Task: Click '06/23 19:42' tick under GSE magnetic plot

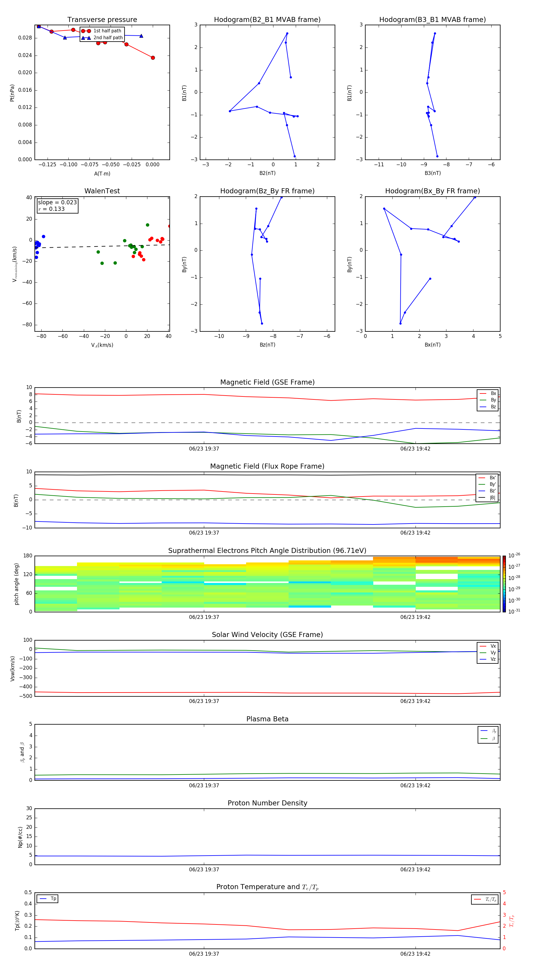Action: [x=415, y=448]
